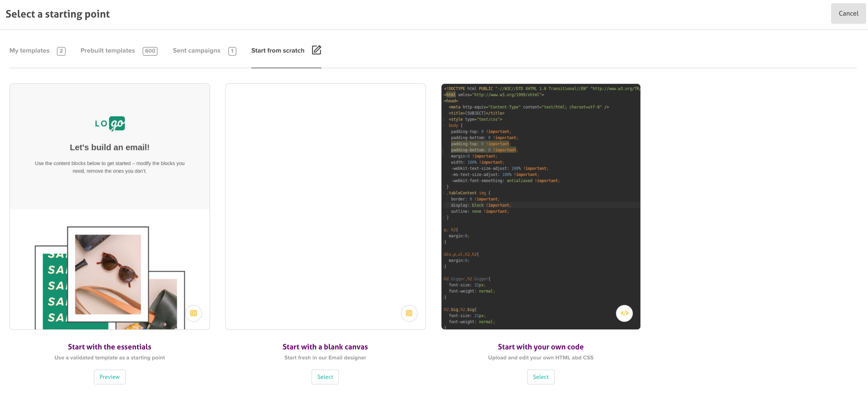Switch to the Prebuilt templates tab
This screenshot has height=397, width=868.
[108, 51]
